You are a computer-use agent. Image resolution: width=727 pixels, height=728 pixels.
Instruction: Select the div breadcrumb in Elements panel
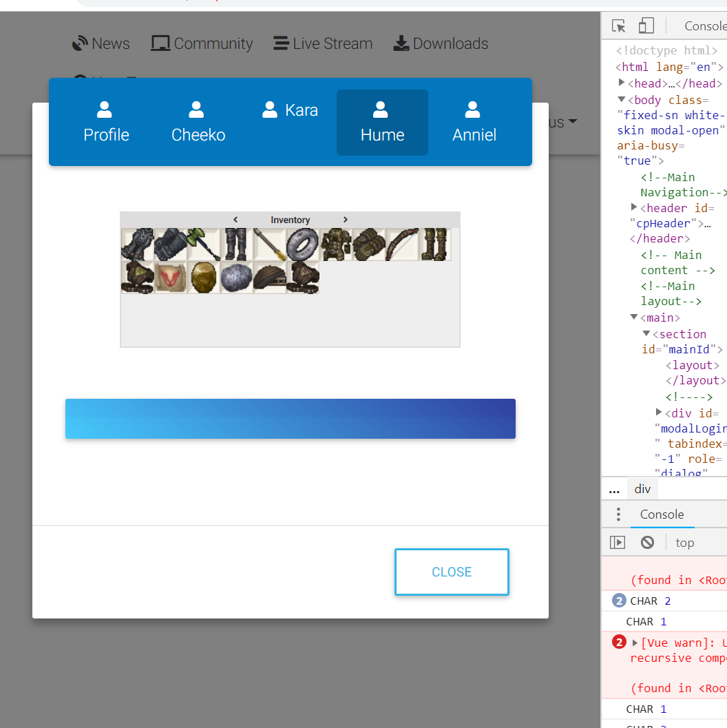click(x=642, y=489)
